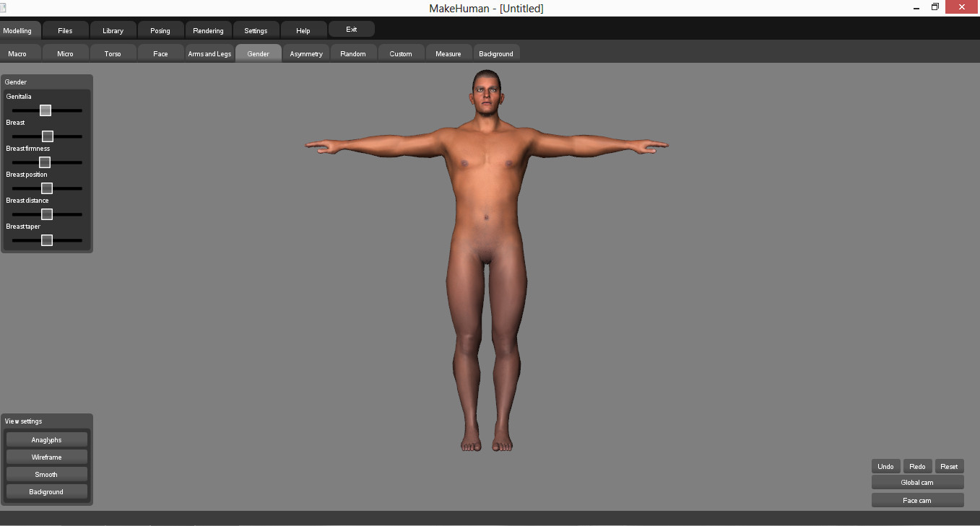The width and height of the screenshot is (980, 526).
Task: Switch to the Library tab
Action: (x=113, y=30)
